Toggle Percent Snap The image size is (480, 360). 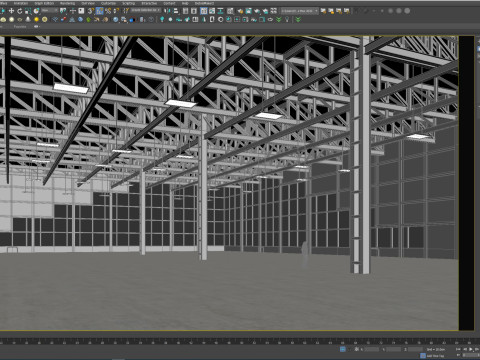point(108,11)
